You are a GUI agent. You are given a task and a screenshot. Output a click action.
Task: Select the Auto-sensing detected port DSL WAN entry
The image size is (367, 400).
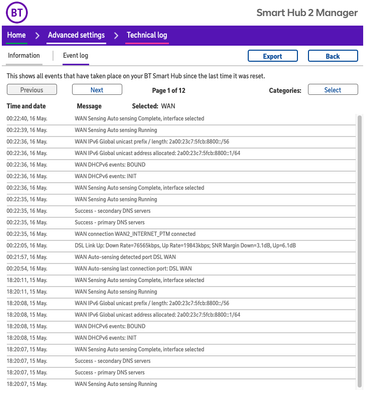pyautogui.click(x=181, y=257)
